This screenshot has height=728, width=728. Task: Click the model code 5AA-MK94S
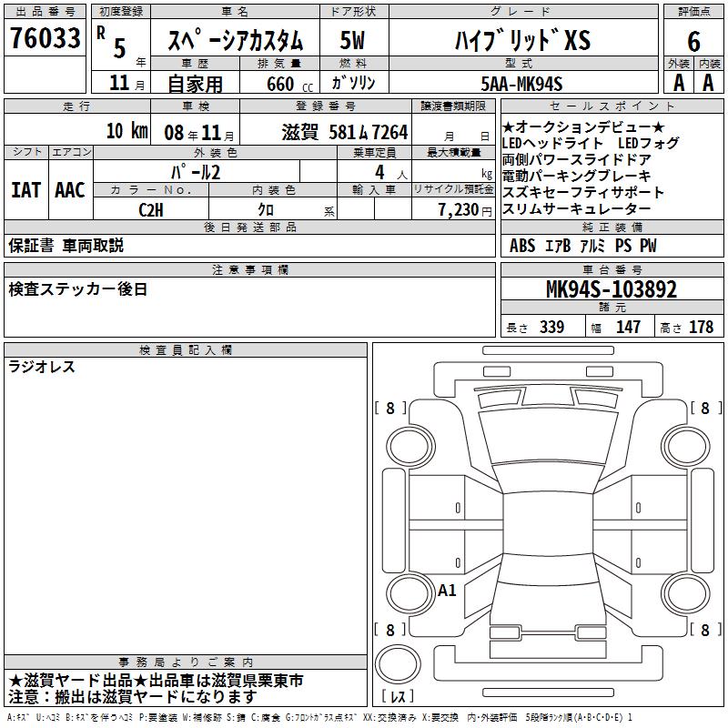click(521, 84)
